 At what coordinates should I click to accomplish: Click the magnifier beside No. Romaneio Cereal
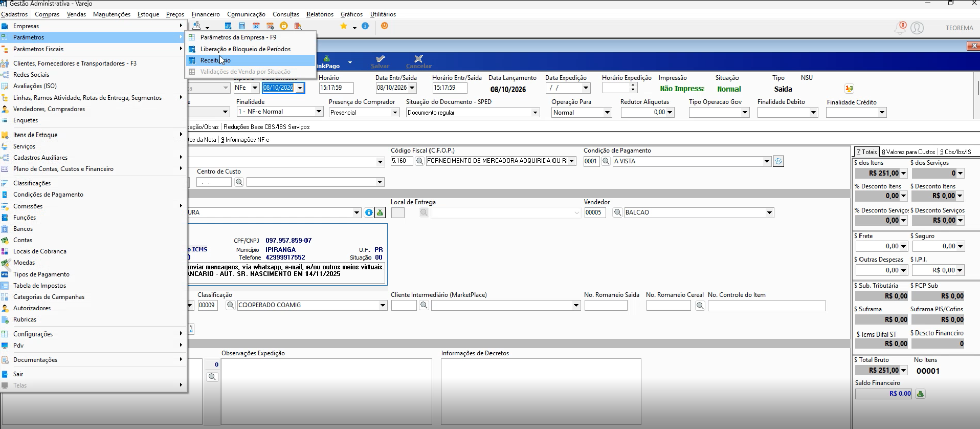click(700, 306)
